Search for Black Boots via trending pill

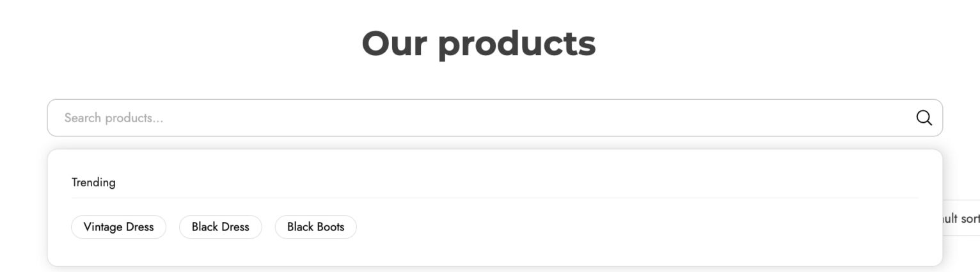click(x=315, y=227)
